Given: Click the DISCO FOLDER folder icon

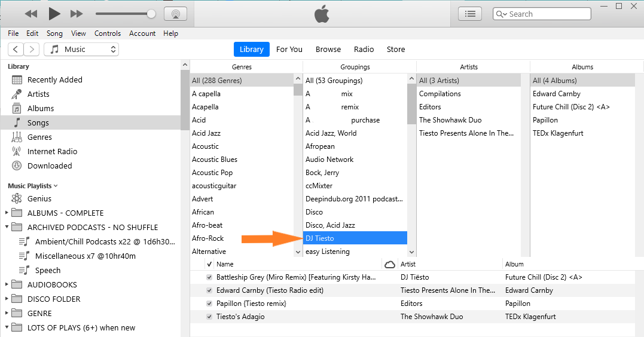Looking at the screenshot, I should (17, 299).
